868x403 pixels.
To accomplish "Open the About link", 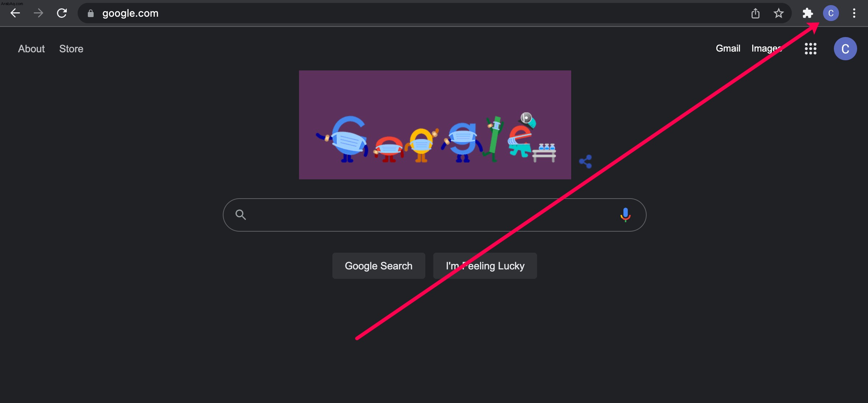I will [32, 49].
